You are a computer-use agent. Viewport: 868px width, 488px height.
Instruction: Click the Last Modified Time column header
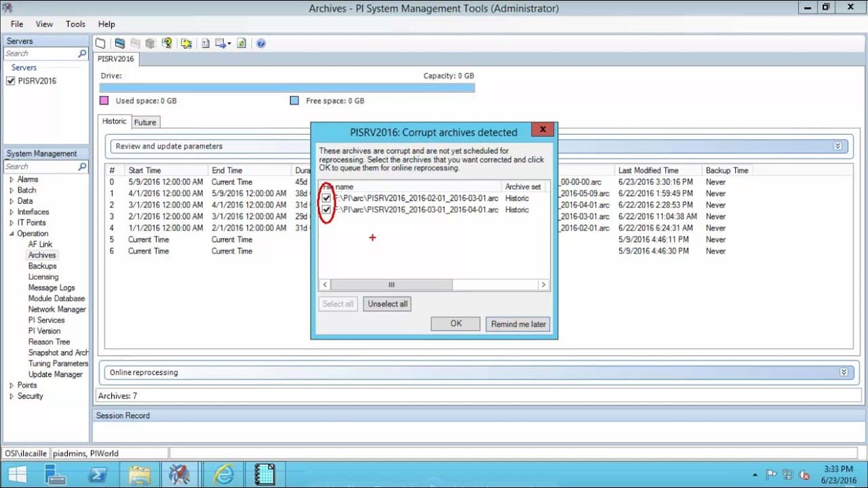[x=658, y=170]
